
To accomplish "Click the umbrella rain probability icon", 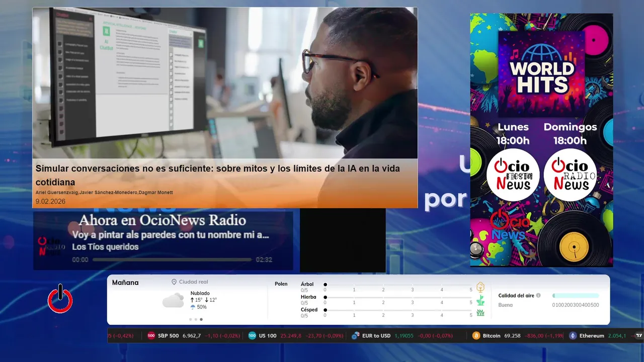I will coord(193,307).
